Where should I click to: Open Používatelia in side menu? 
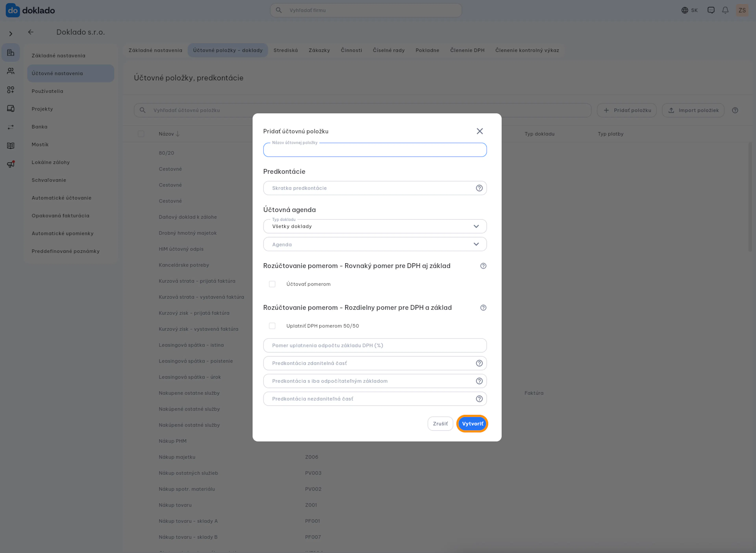[71, 91]
